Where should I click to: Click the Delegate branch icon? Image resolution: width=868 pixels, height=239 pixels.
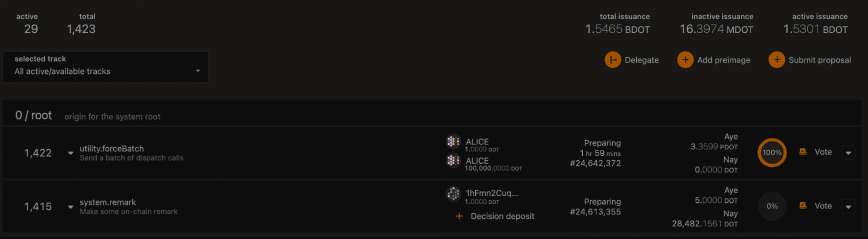(x=613, y=60)
